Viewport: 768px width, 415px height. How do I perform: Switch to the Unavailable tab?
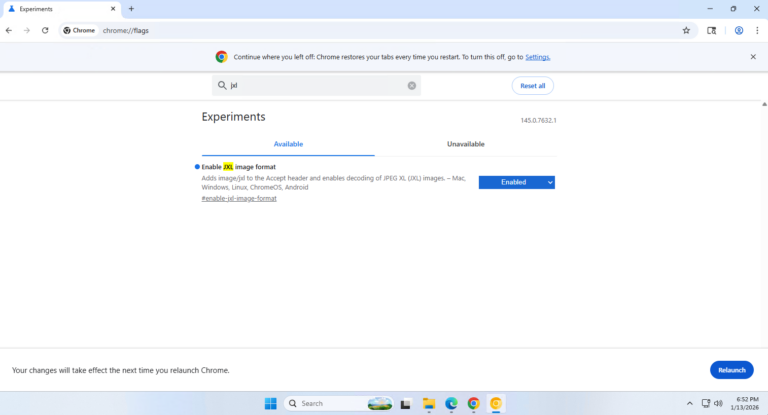465,144
